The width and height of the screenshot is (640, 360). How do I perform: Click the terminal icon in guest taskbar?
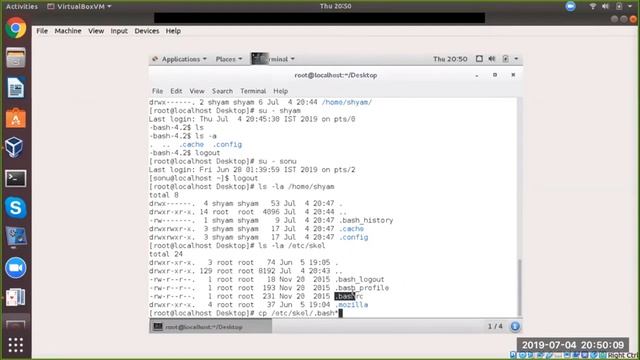pos(158,327)
